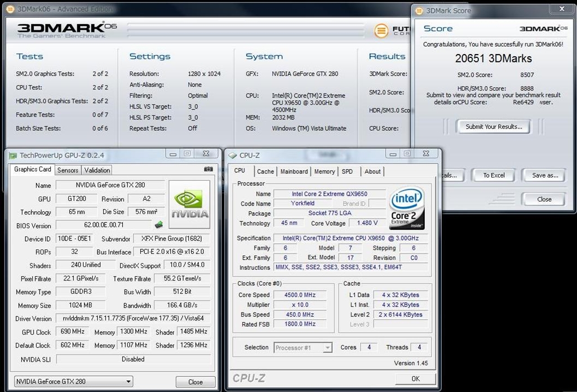
Task: Click the Core Speed value field
Action: [301, 295]
